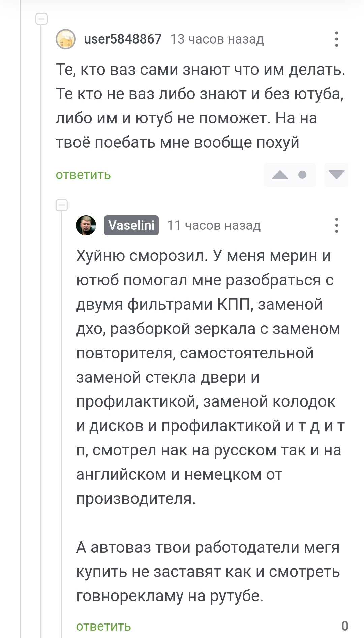Reply to Vaselini's comment via "ответить"
Image resolution: width=364 pixels, height=638 pixels.
click(103, 626)
